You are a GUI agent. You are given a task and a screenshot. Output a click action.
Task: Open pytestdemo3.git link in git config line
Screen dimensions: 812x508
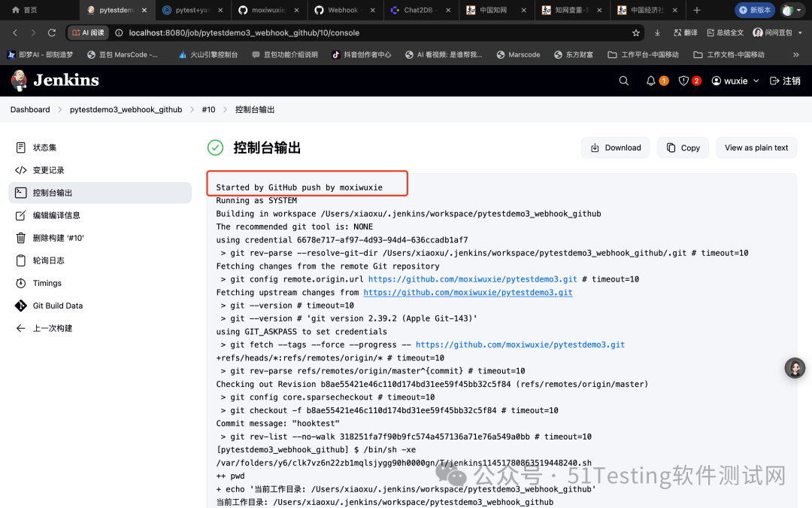(472, 279)
